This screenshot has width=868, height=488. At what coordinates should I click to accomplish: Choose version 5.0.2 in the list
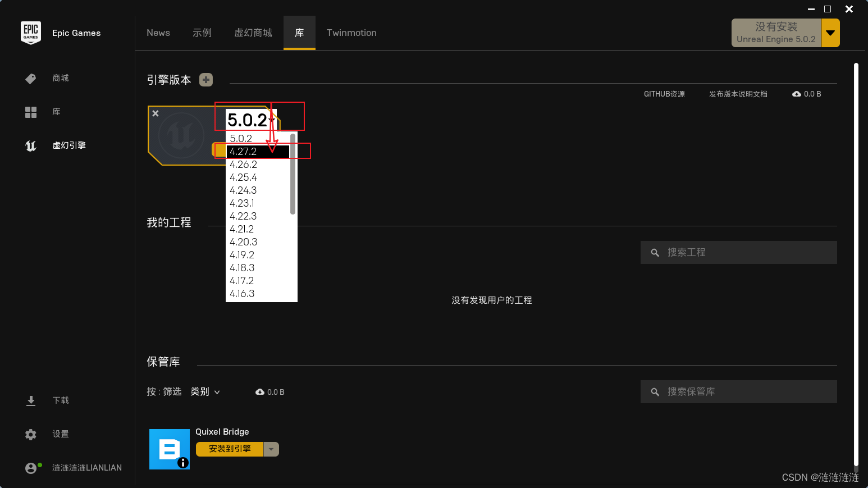[258, 138]
